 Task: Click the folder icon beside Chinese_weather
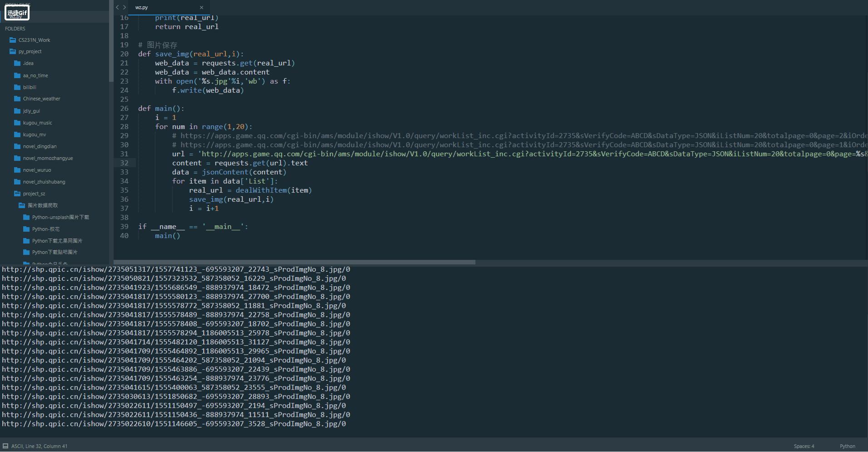tap(16, 99)
